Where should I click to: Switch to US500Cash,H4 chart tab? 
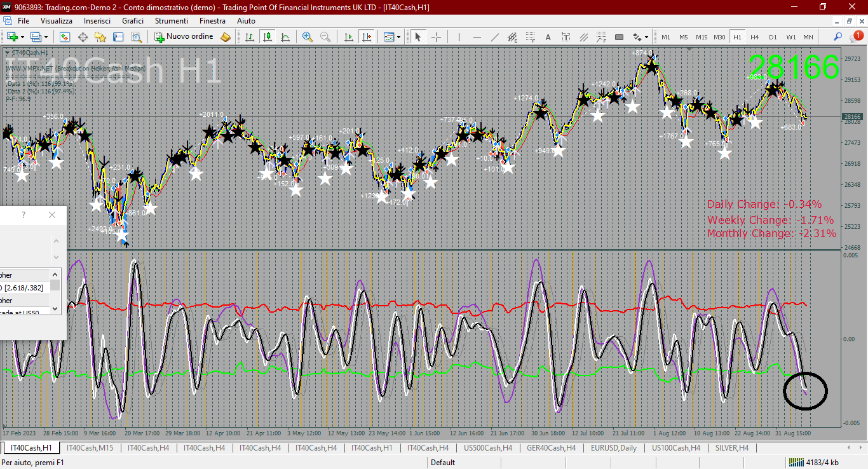tap(488, 448)
